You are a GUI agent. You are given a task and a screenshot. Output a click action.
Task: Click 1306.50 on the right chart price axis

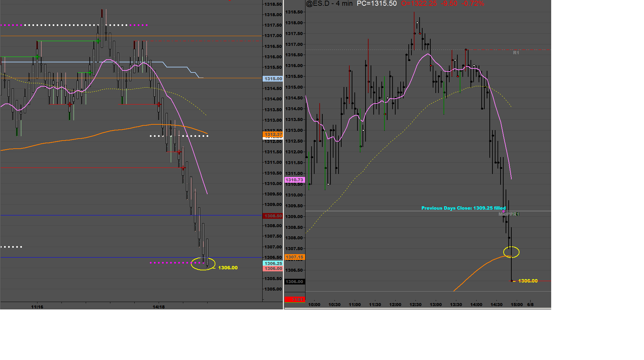[294, 270]
